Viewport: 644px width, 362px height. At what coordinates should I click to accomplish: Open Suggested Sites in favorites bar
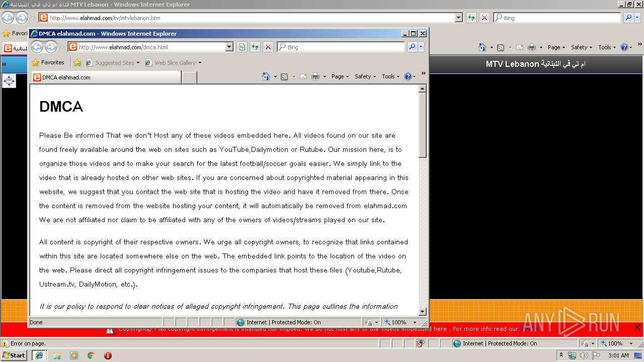coord(112,63)
